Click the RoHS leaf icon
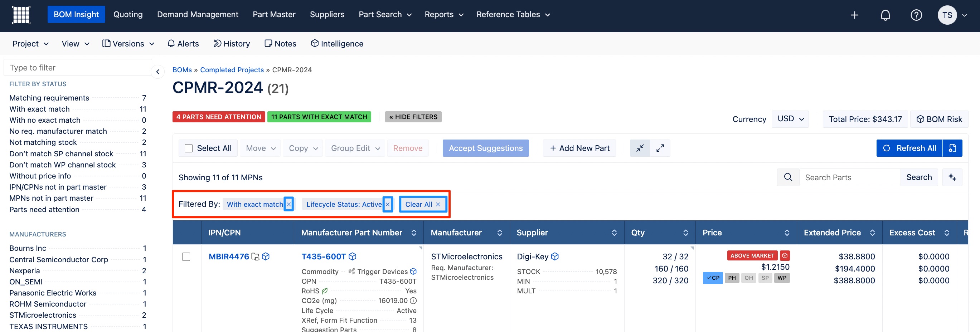The image size is (980, 332). pos(325,291)
